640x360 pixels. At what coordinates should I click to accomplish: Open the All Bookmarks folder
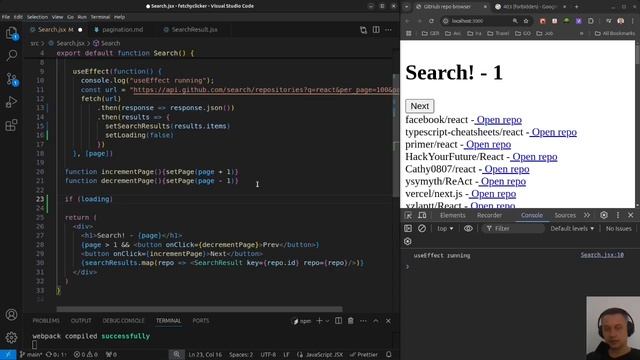click(615, 33)
